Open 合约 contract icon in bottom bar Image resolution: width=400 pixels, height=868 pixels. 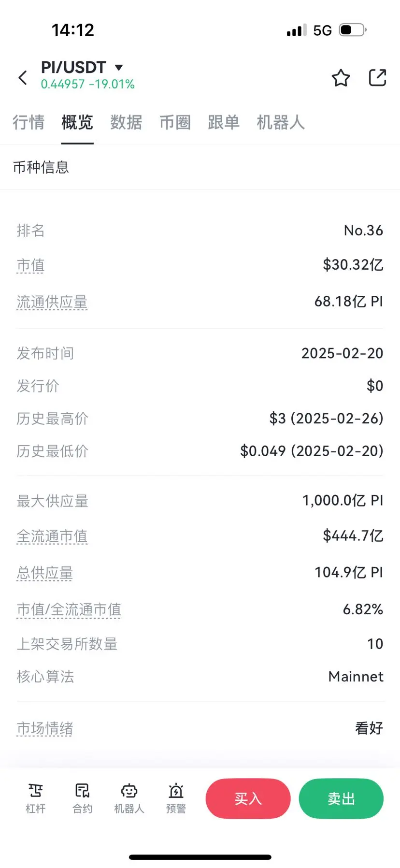pyautogui.click(x=82, y=798)
